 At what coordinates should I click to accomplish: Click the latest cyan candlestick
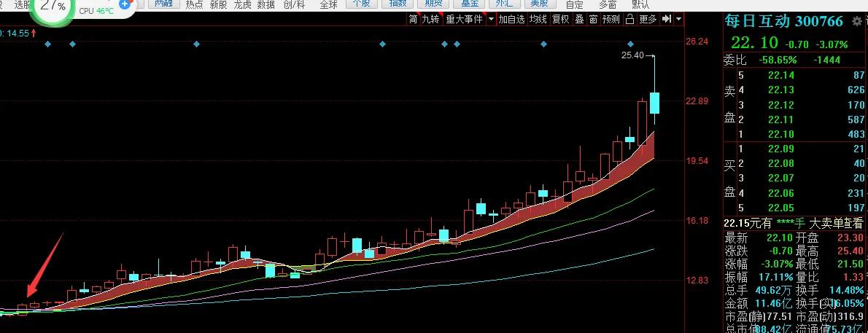pyautogui.click(x=655, y=102)
